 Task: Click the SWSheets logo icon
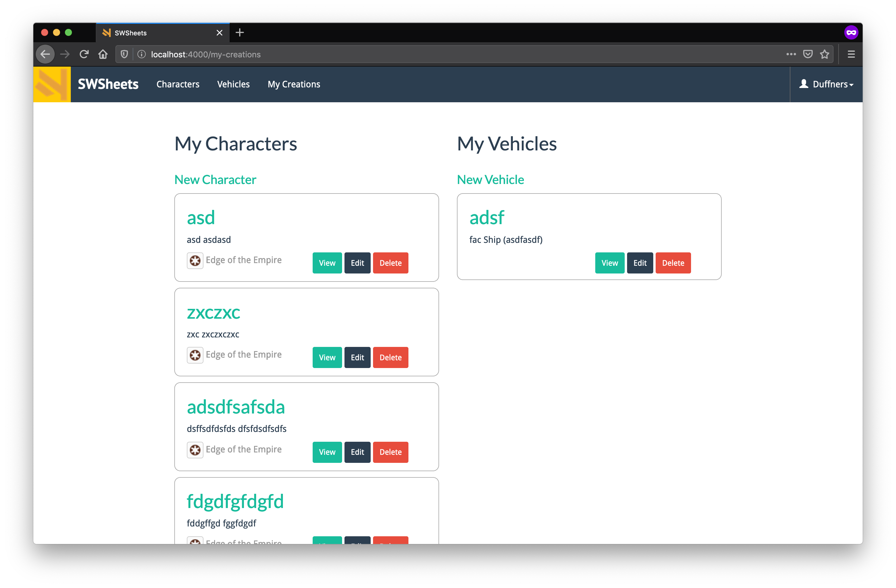point(51,84)
